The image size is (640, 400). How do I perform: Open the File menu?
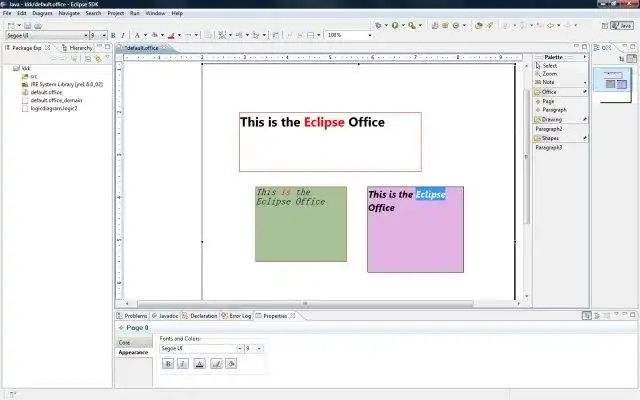click(x=7, y=13)
